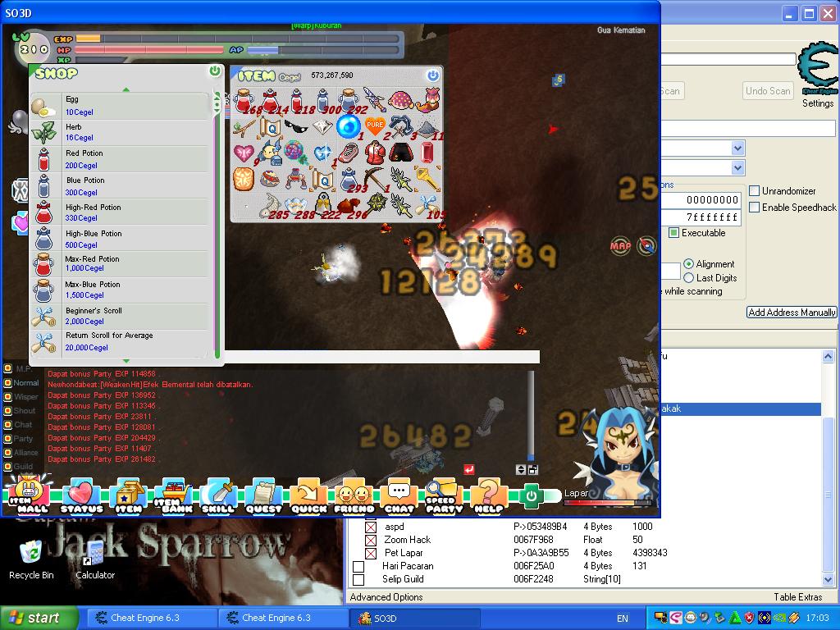Viewport: 840px width, 630px height.
Task: Open the Quick menu icon
Action: [308, 496]
